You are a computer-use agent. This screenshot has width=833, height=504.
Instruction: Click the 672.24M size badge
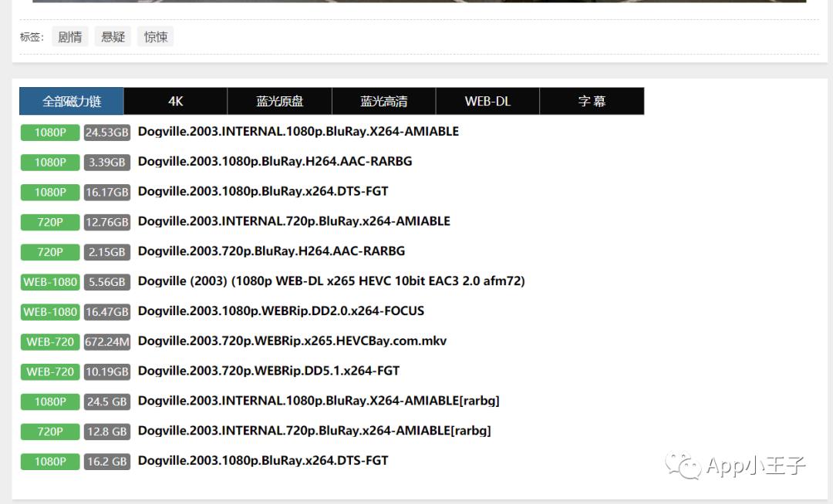pos(106,341)
